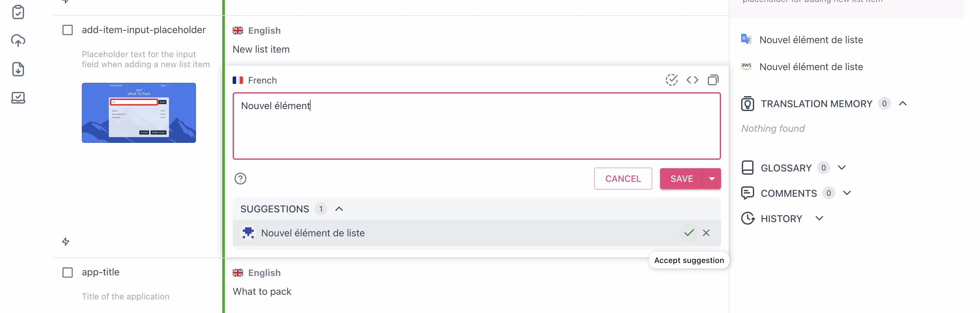Open help for the translation editor

click(240, 178)
